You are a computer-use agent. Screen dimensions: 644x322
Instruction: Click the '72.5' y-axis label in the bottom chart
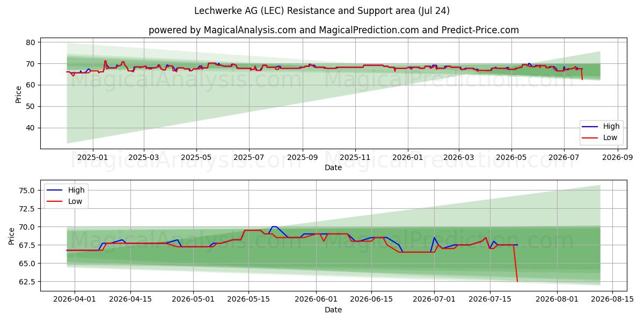pos(27,209)
